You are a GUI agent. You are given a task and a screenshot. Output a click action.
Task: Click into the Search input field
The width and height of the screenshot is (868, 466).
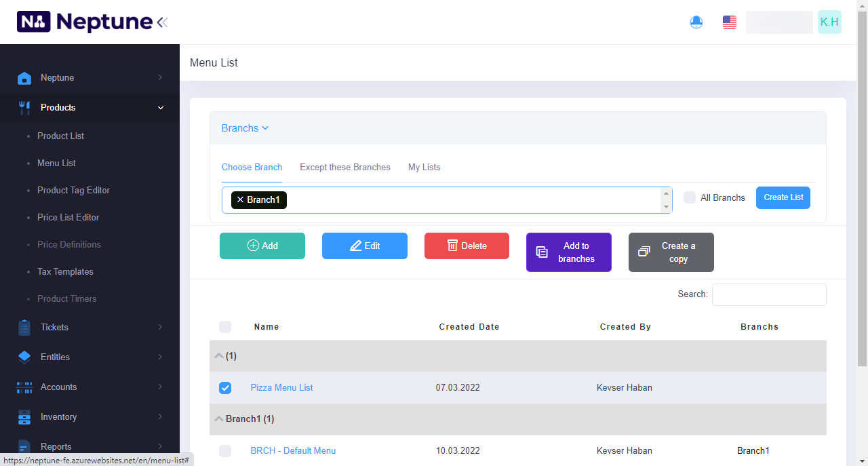pyautogui.click(x=768, y=294)
